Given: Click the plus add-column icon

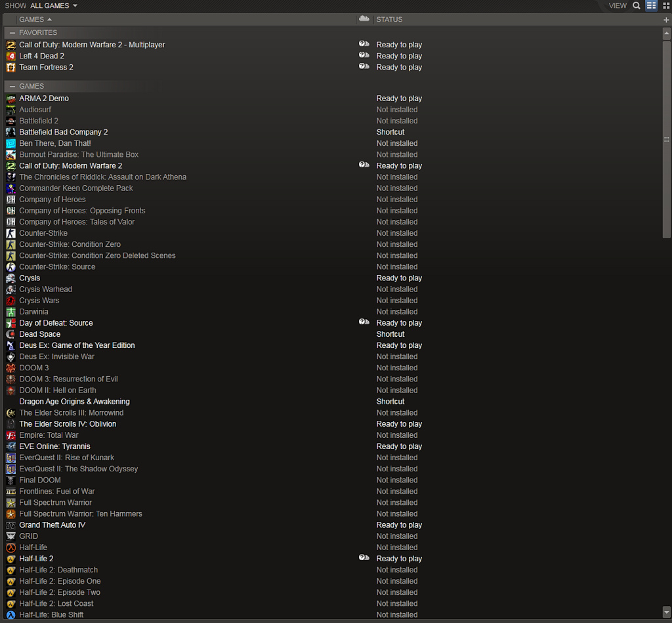Looking at the screenshot, I should pos(666,20).
